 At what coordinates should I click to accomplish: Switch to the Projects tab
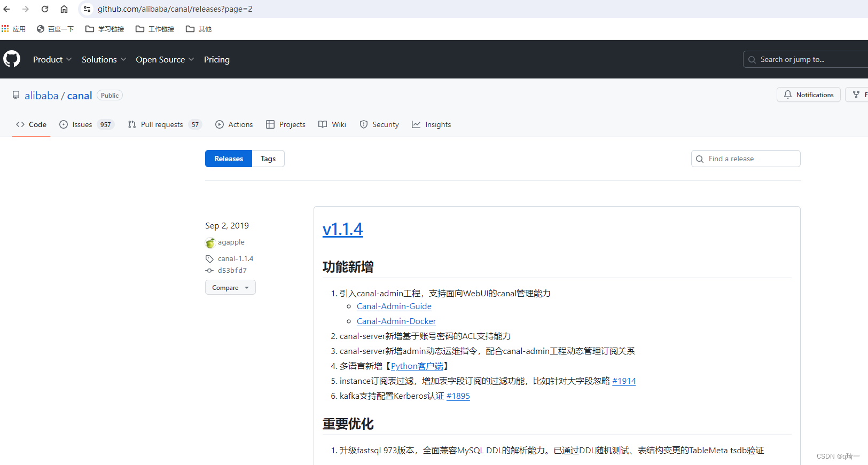(x=286, y=124)
